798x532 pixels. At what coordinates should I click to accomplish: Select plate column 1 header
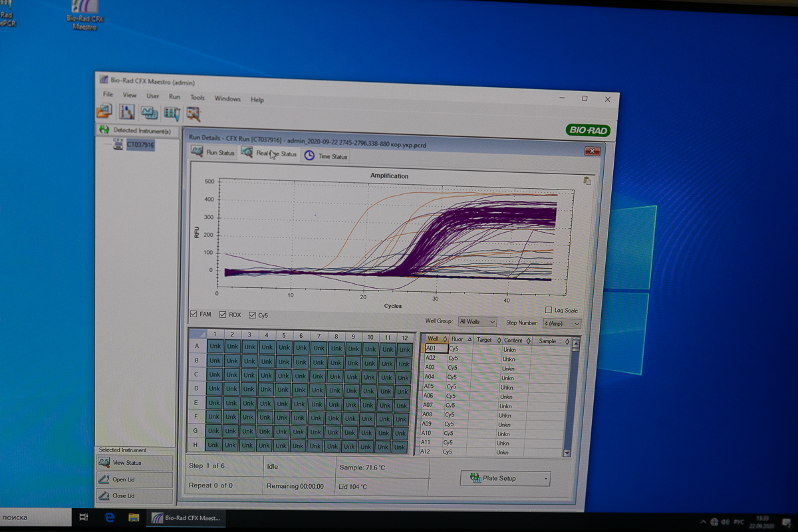(215, 334)
